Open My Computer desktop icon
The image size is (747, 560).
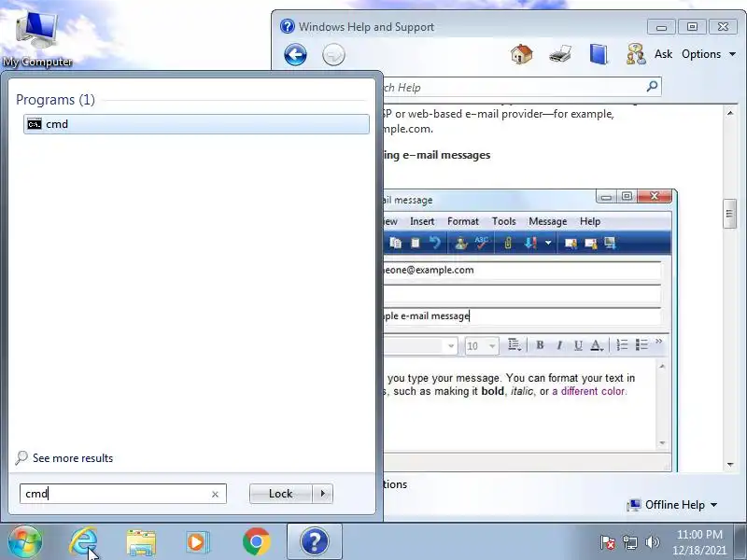37,38
